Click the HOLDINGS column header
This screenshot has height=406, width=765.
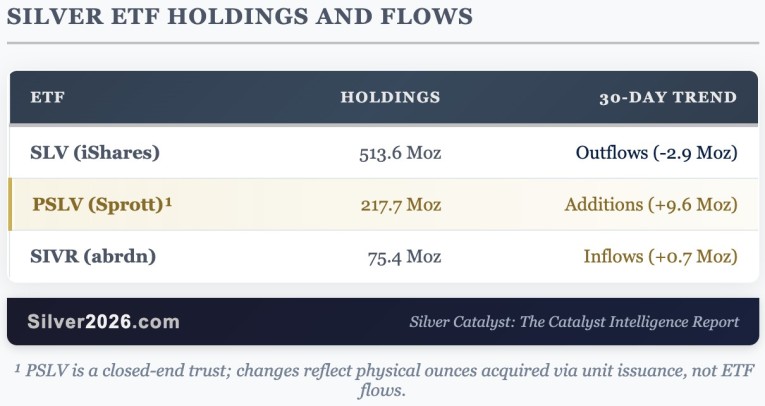point(390,98)
